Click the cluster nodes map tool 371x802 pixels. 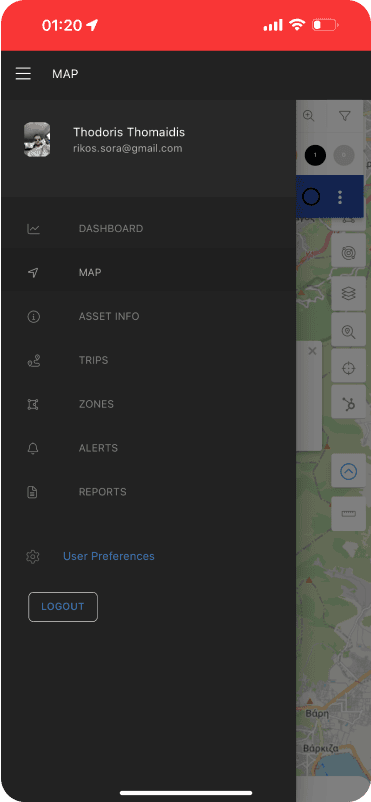tap(348, 403)
